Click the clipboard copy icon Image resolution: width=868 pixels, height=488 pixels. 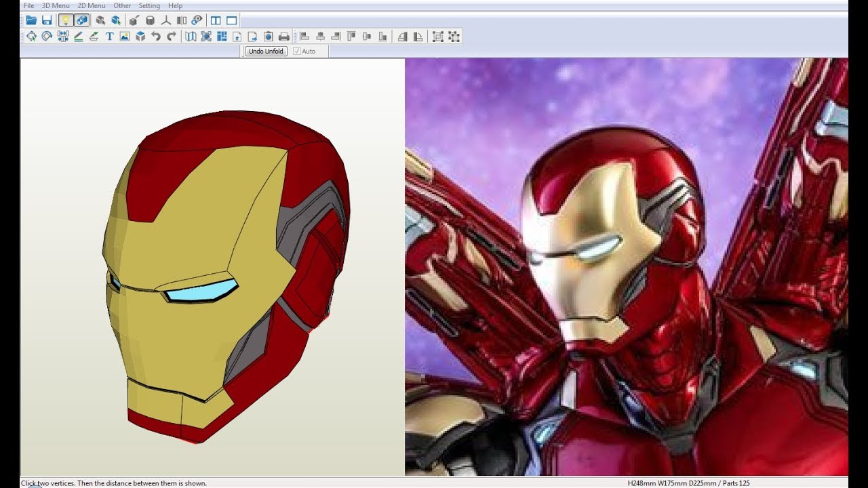(269, 37)
